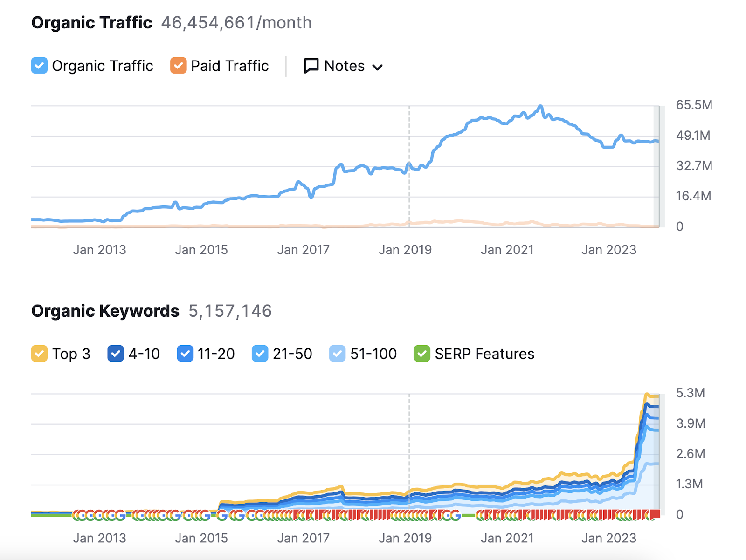This screenshot has height=560, width=746.
Task: Click Jan 2019 on the keywords chart axis
Action: 405,538
